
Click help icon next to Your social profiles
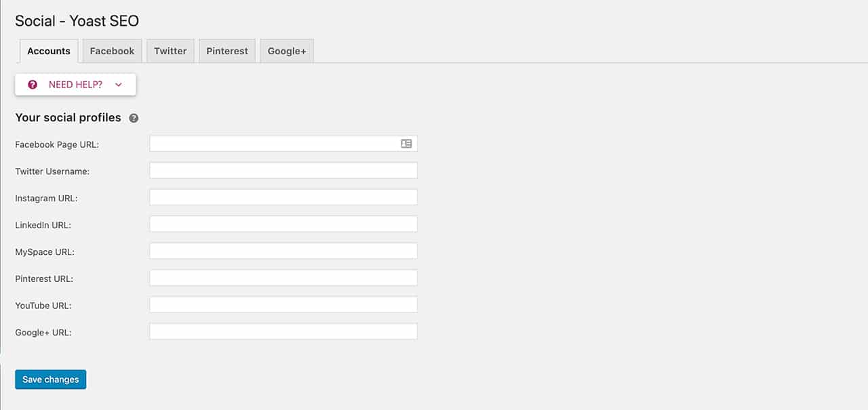(x=134, y=118)
